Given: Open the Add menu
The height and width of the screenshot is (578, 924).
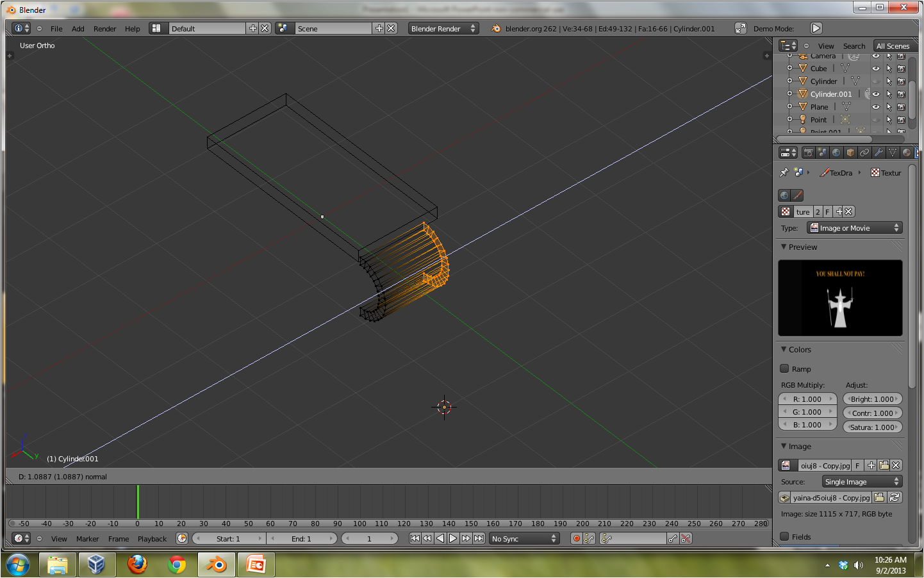Looking at the screenshot, I should tap(78, 29).
